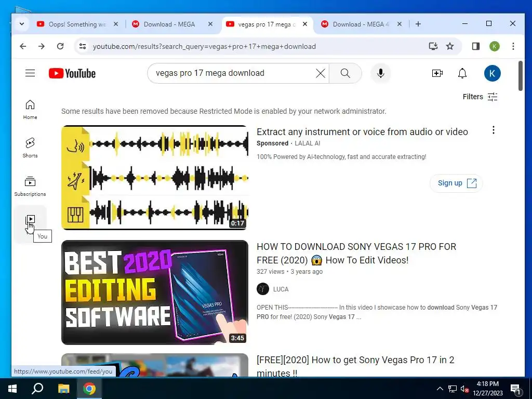
Task: Show hidden system tray icons
Action: (x=440, y=389)
